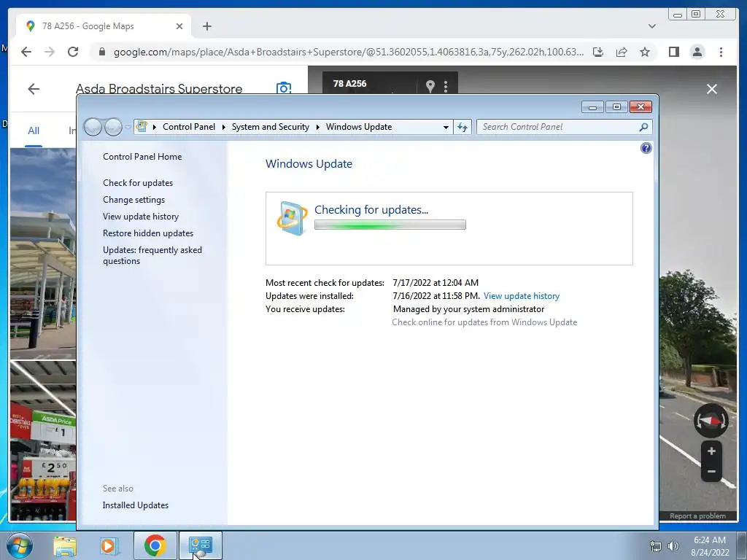Expand the arrow after Control Panel in breadcrumb
Viewport: 747px width, 560px height.
[x=223, y=127]
